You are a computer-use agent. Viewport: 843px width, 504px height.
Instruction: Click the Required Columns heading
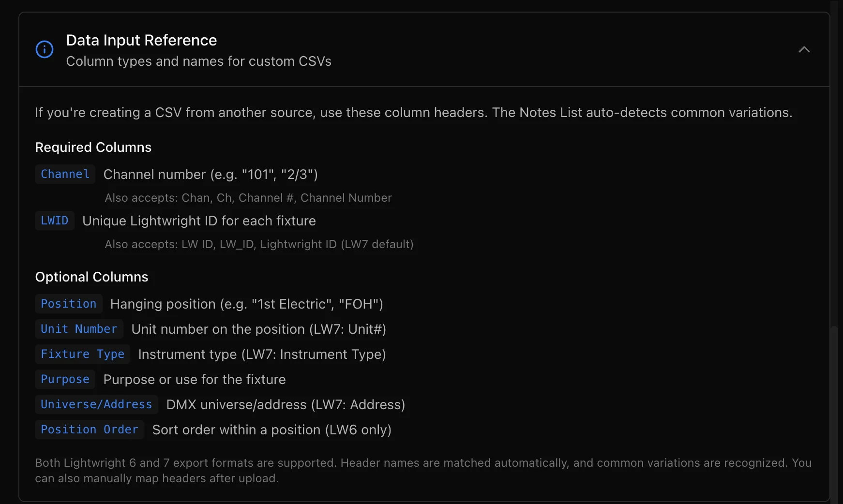[93, 147]
